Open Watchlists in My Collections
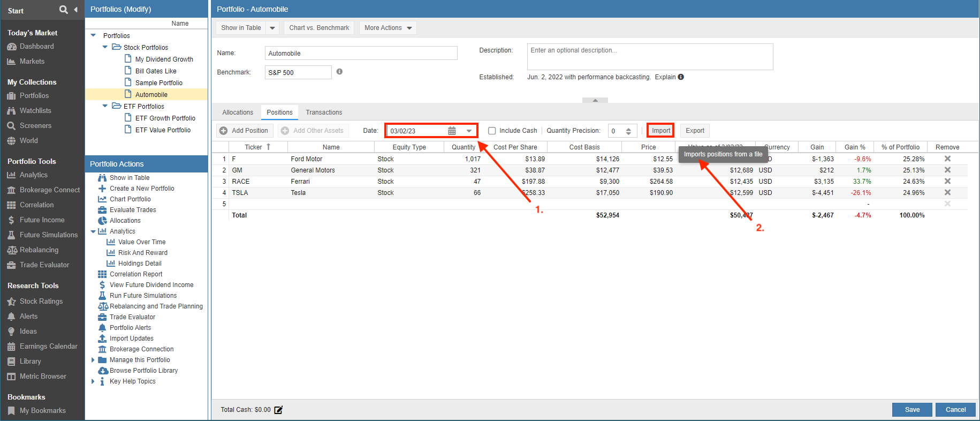Viewport: 980px width, 421px height. (x=35, y=111)
